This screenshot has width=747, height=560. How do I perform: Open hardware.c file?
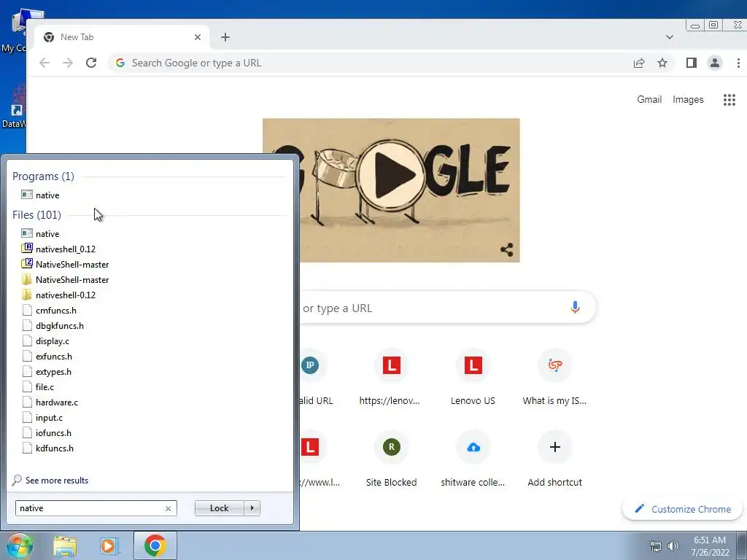click(x=50, y=402)
